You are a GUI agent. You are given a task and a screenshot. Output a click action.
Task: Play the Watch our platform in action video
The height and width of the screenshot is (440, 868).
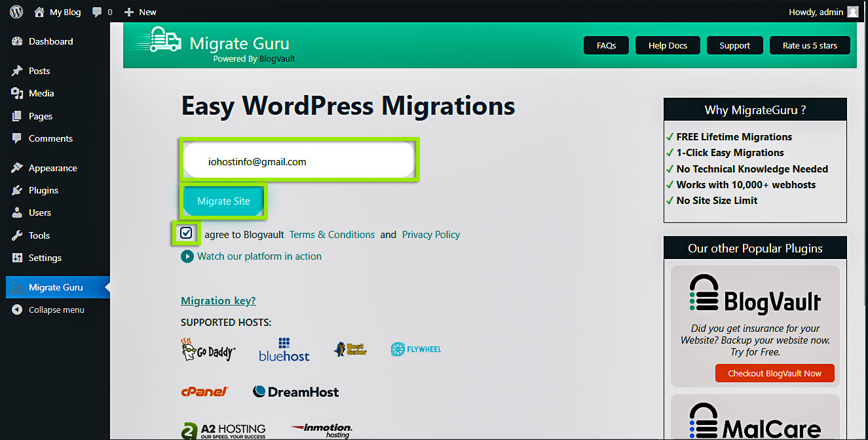pyautogui.click(x=187, y=256)
